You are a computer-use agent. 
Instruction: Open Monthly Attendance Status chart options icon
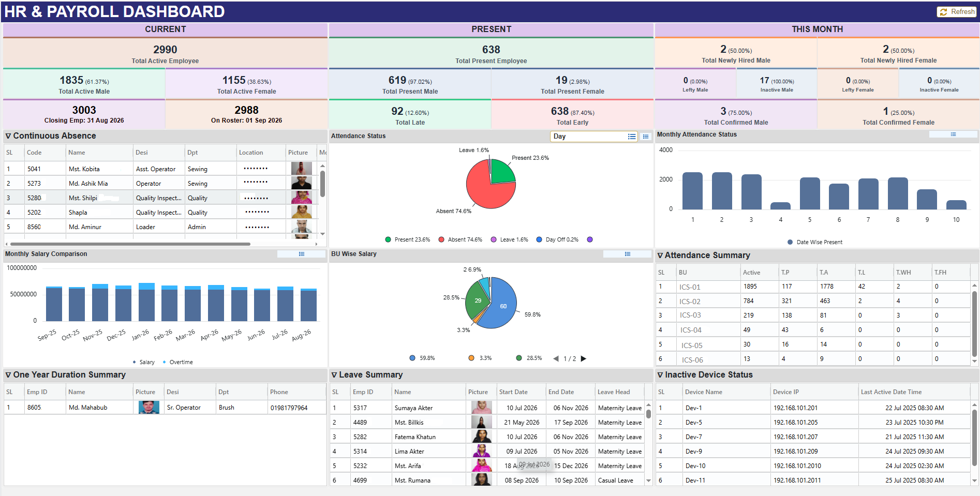click(x=953, y=134)
